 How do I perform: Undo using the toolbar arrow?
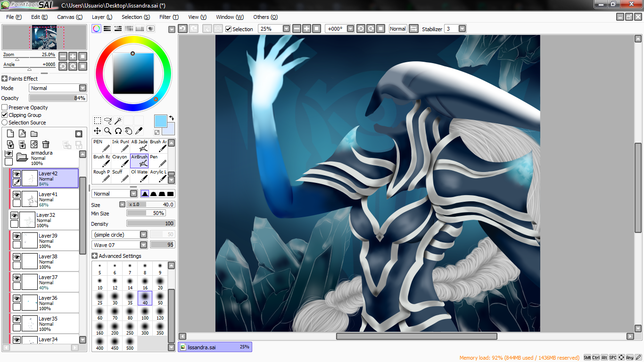[182, 29]
